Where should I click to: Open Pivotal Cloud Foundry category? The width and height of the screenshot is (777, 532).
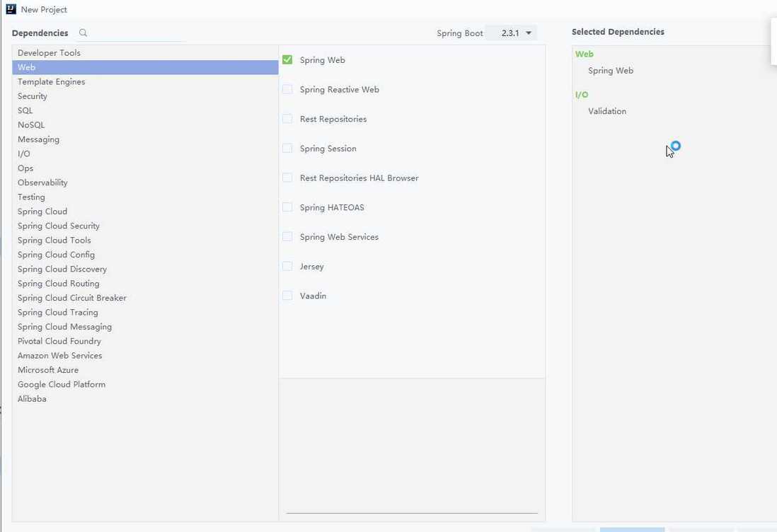[145, 341]
